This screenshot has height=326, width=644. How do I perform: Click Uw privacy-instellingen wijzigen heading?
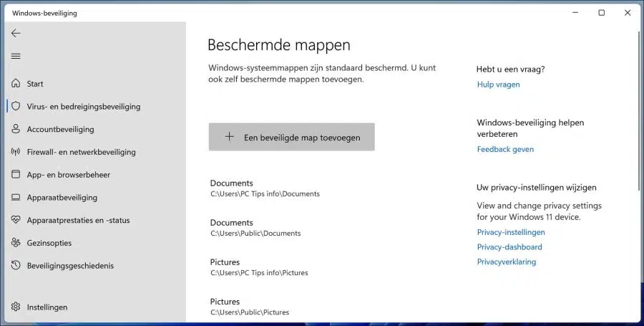(537, 188)
